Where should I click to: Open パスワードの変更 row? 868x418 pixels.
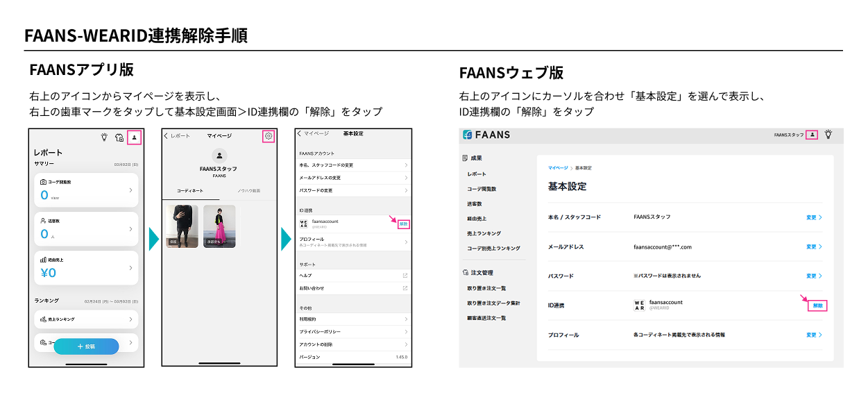(x=353, y=190)
